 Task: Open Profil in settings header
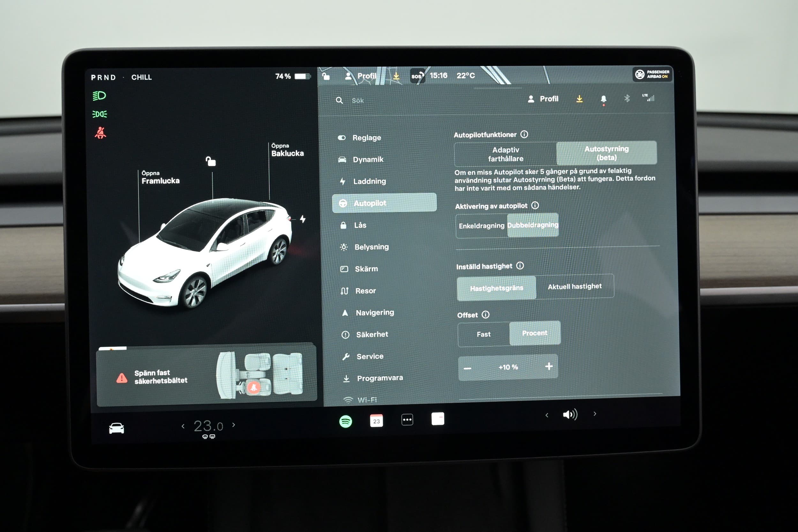[543, 99]
